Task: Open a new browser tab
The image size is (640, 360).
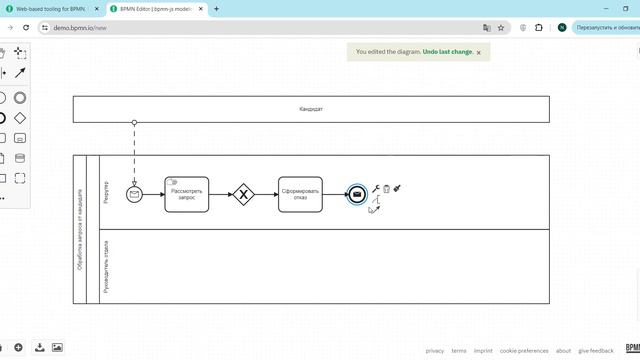Action: (216, 9)
